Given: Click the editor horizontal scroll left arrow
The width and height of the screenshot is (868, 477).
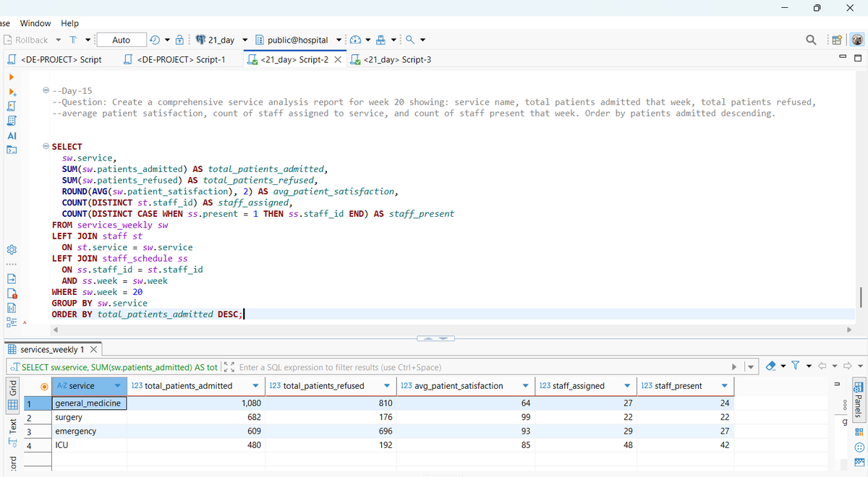Looking at the screenshot, I should coord(55,331).
